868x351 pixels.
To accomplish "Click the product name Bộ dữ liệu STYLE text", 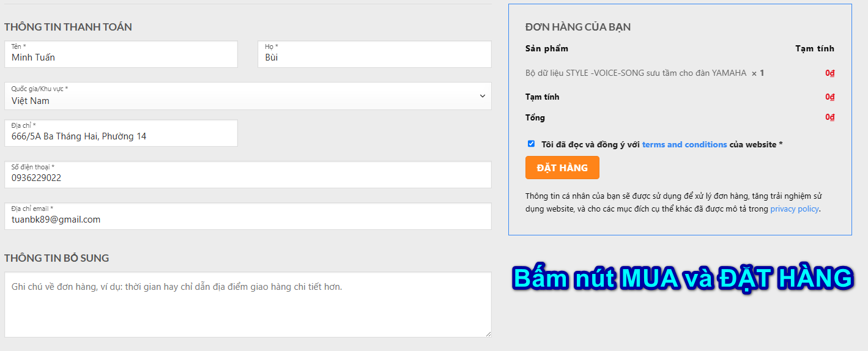I will coord(636,73).
